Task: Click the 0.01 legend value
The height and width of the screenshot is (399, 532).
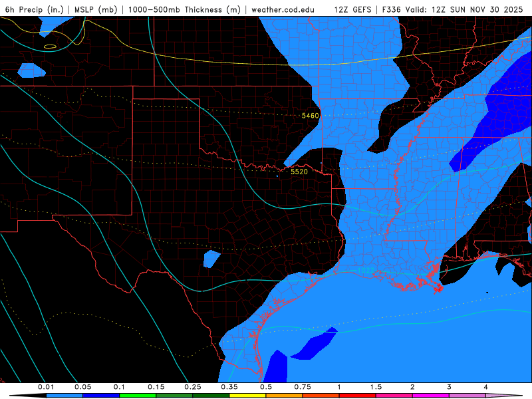Action: click(x=46, y=387)
